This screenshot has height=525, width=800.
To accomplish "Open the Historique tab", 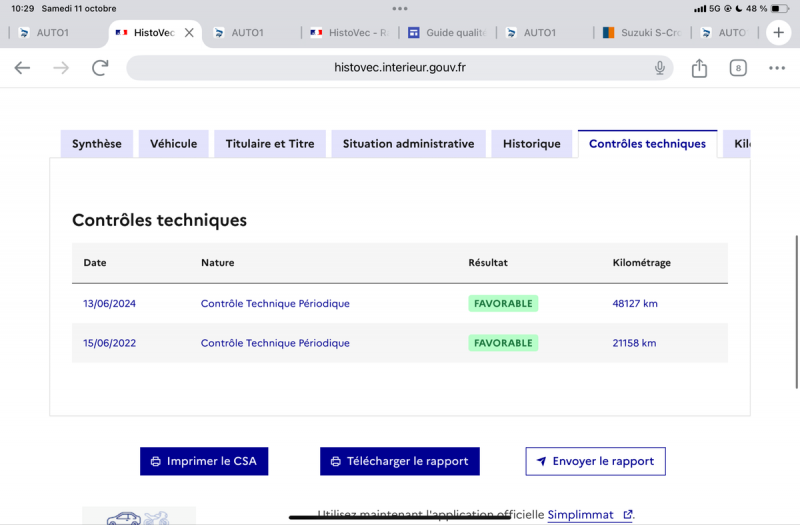I will 531,144.
